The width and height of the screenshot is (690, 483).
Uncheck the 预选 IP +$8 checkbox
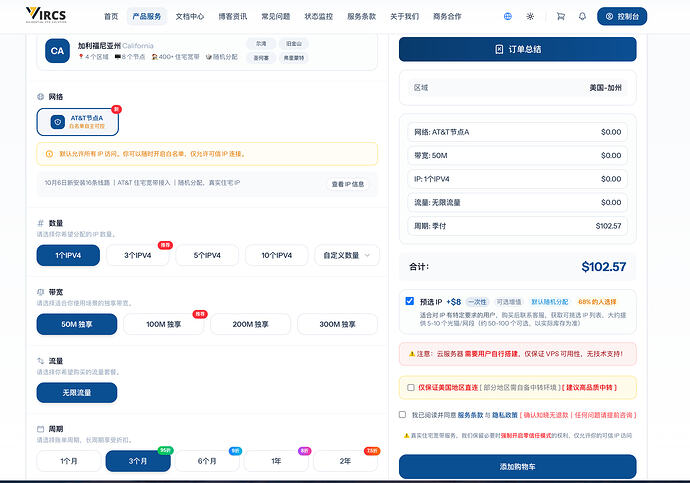tap(409, 301)
